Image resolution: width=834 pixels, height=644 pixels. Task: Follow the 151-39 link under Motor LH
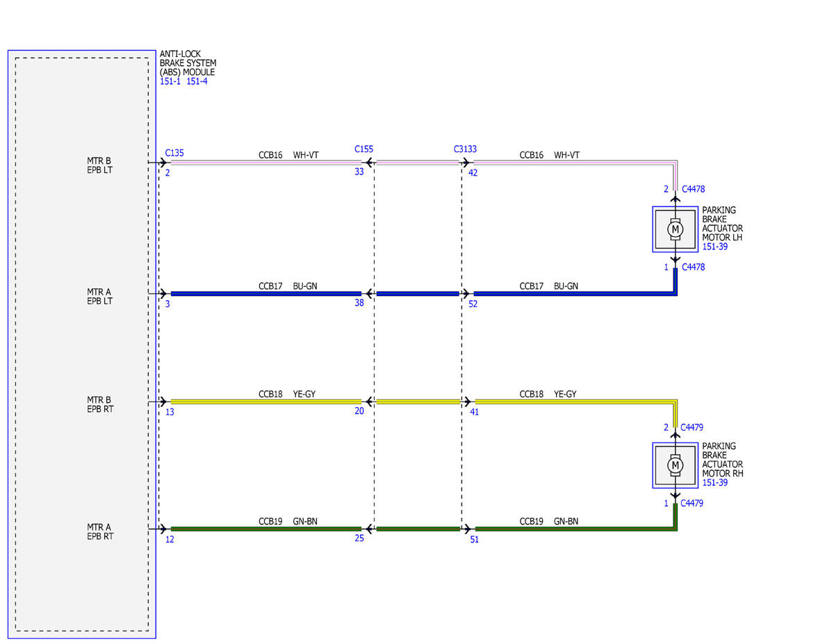click(x=716, y=247)
